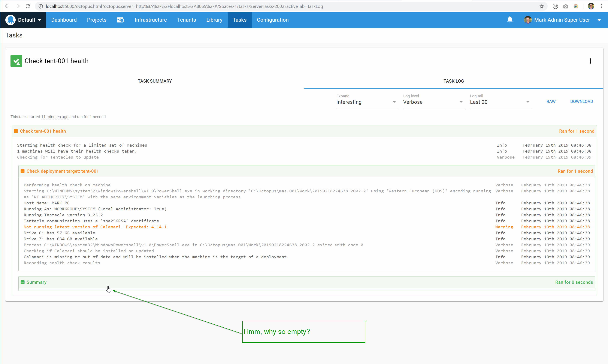Viewport: 608px width, 364px height.
Task: View the raw log with RAW
Action: 551,101
